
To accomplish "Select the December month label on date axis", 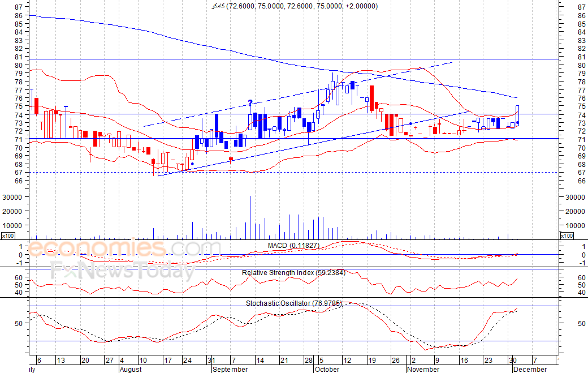I will click(530, 369).
